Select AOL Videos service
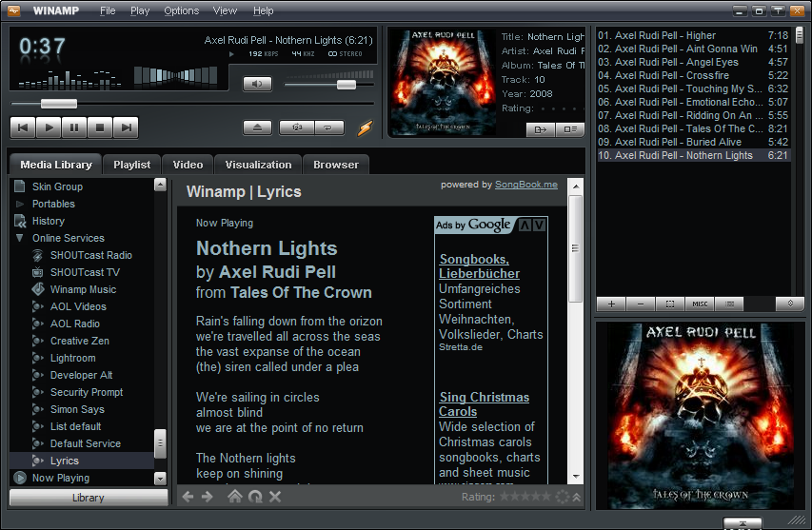Viewport: 812px width, 530px height. point(78,306)
